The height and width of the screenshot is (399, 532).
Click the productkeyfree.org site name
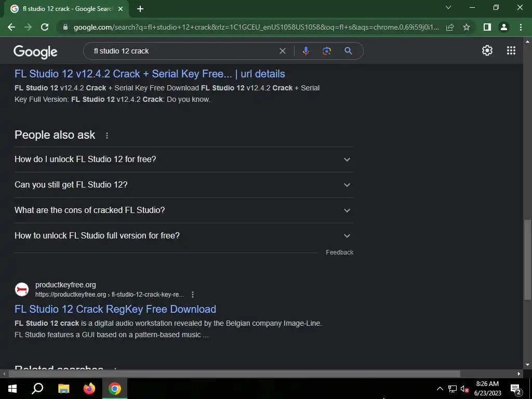click(65, 285)
